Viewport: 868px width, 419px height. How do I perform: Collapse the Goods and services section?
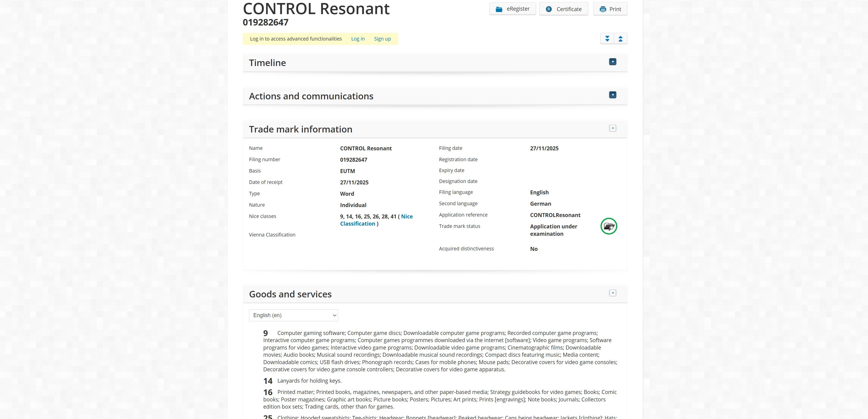pyautogui.click(x=613, y=293)
